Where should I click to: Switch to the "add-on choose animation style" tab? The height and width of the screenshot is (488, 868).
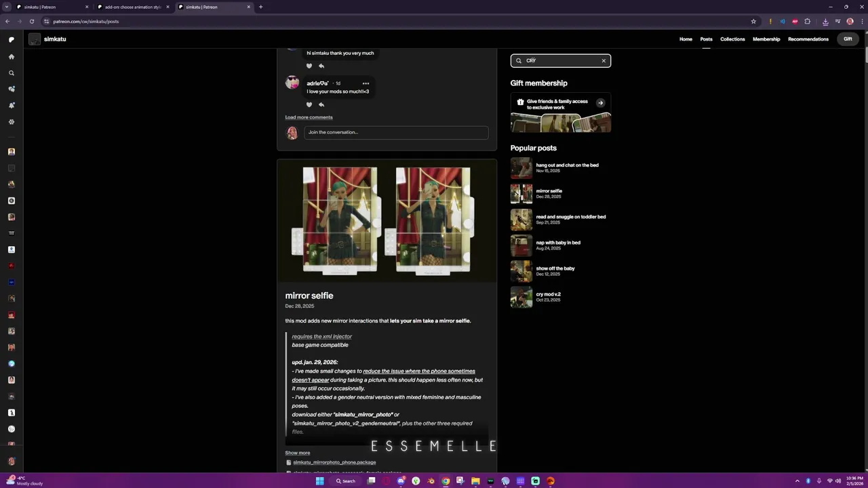pos(132,7)
